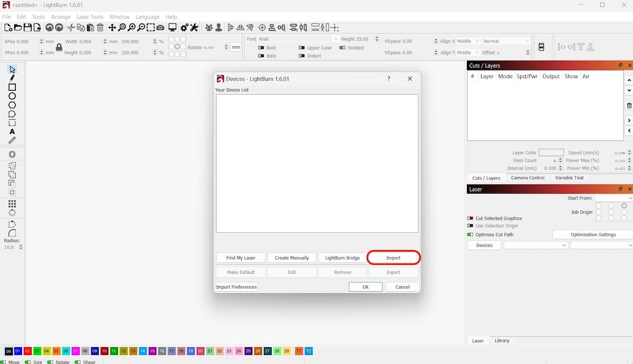Click the Redo arrow icon
The image size is (633, 364).
(x=59, y=27)
